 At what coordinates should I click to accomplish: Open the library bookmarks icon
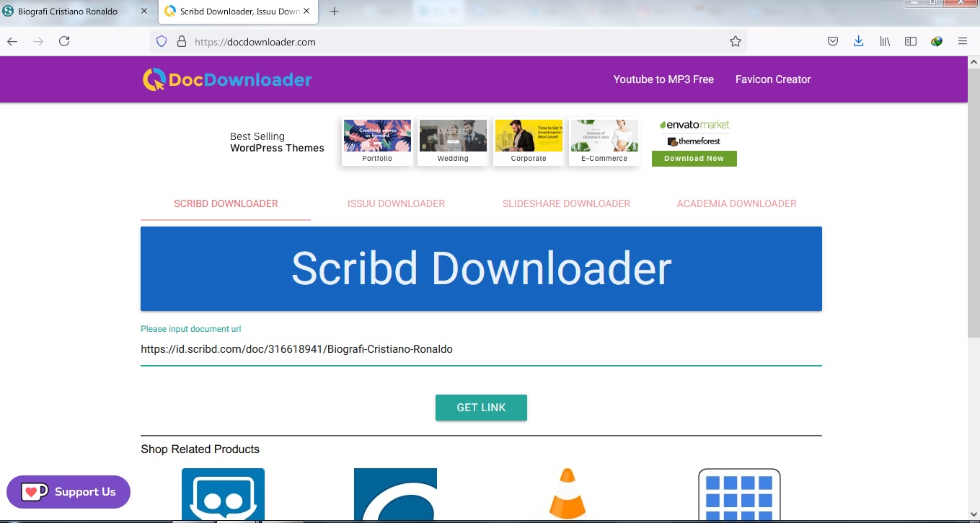click(885, 42)
